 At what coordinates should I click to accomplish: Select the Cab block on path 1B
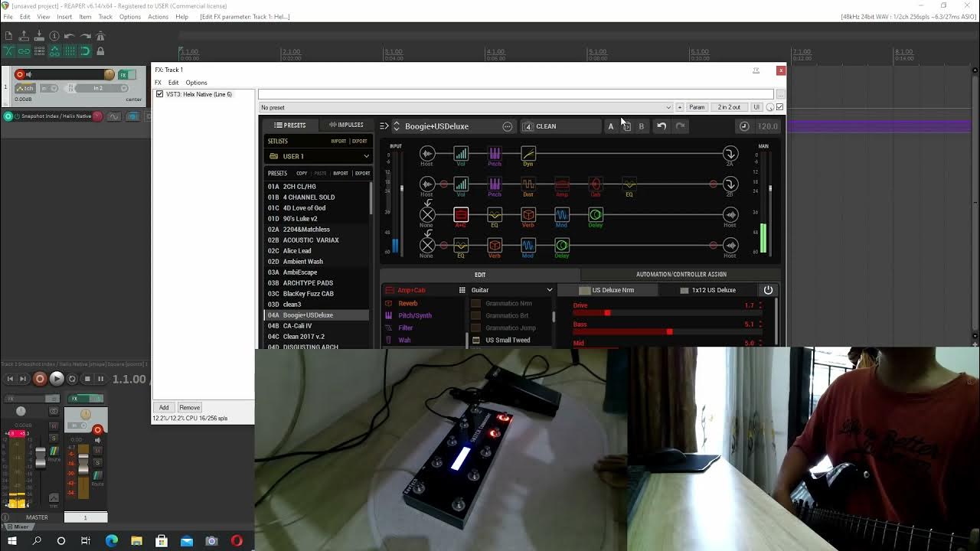coord(596,184)
